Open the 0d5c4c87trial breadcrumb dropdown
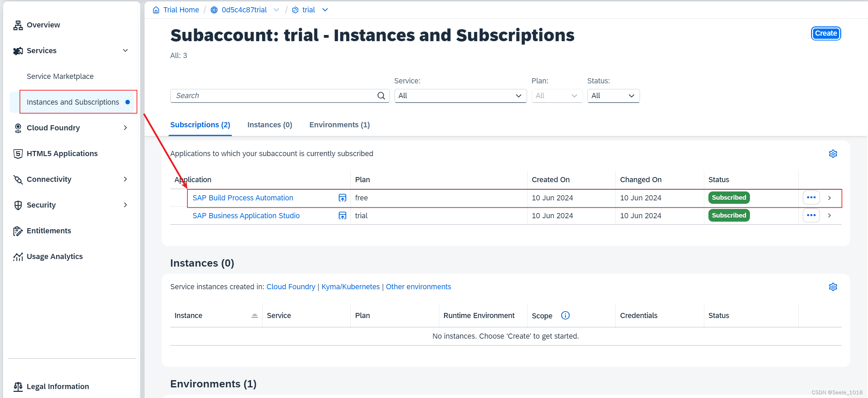 click(276, 10)
